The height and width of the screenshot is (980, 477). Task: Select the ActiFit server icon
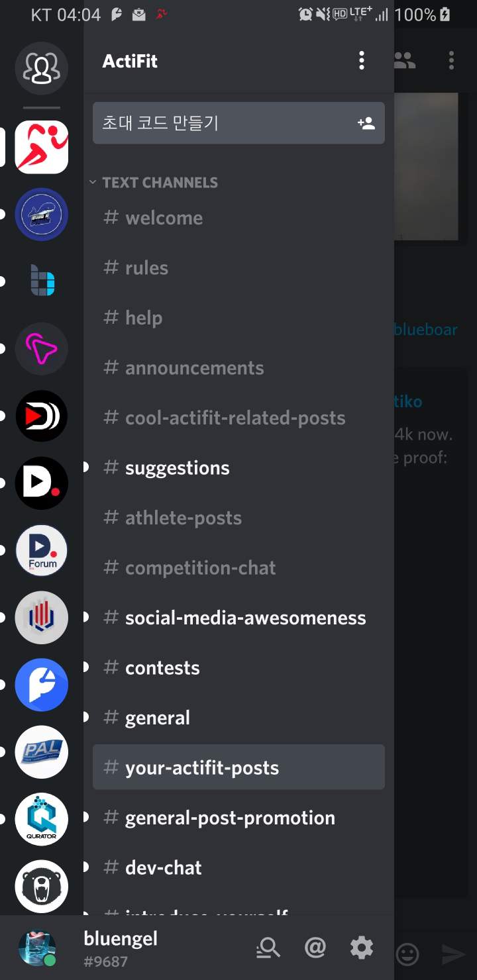pos(41,147)
